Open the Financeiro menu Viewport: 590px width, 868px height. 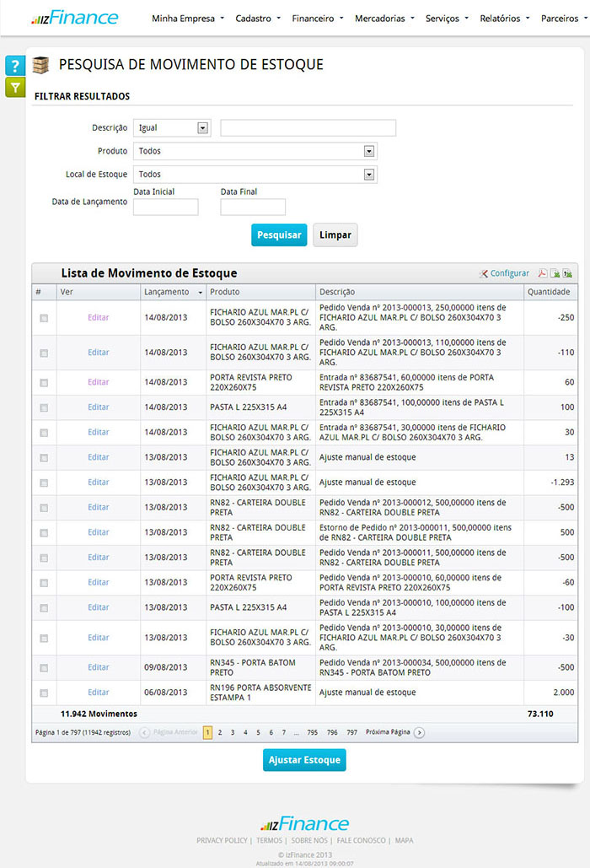pyautogui.click(x=317, y=18)
